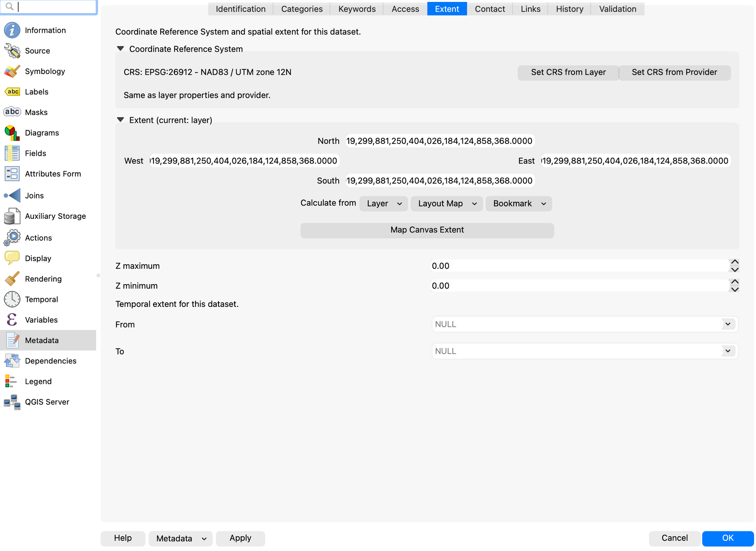Open the Dependencies icon
This screenshot has width=756, height=551.
pyautogui.click(x=12, y=361)
